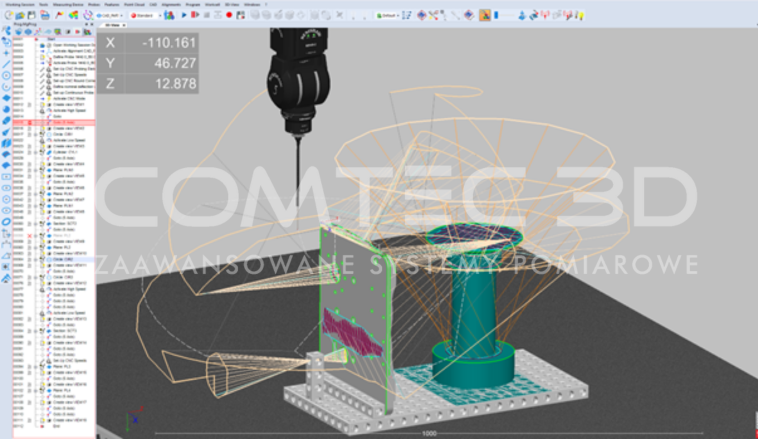Click the 3D View tab above viewport

tap(111, 26)
